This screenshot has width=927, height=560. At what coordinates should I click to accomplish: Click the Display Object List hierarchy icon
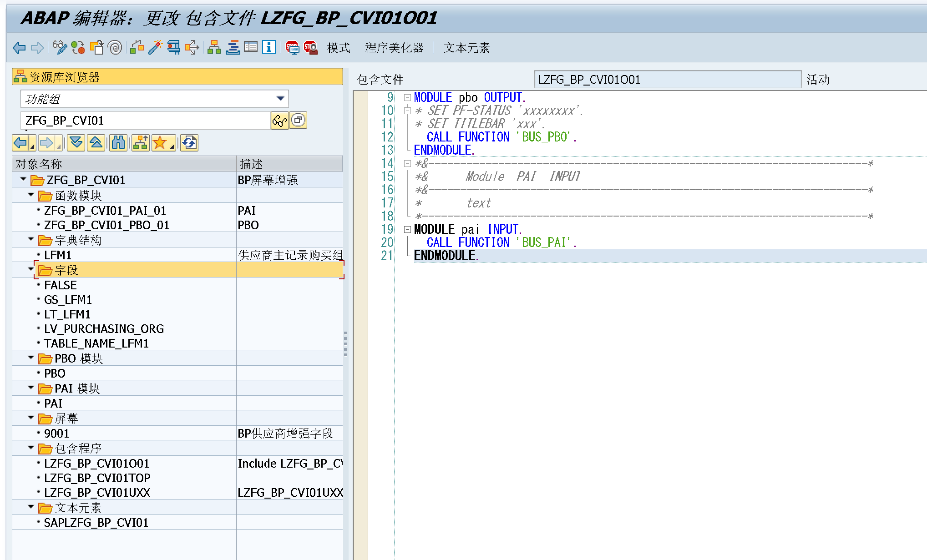pyautogui.click(x=214, y=47)
